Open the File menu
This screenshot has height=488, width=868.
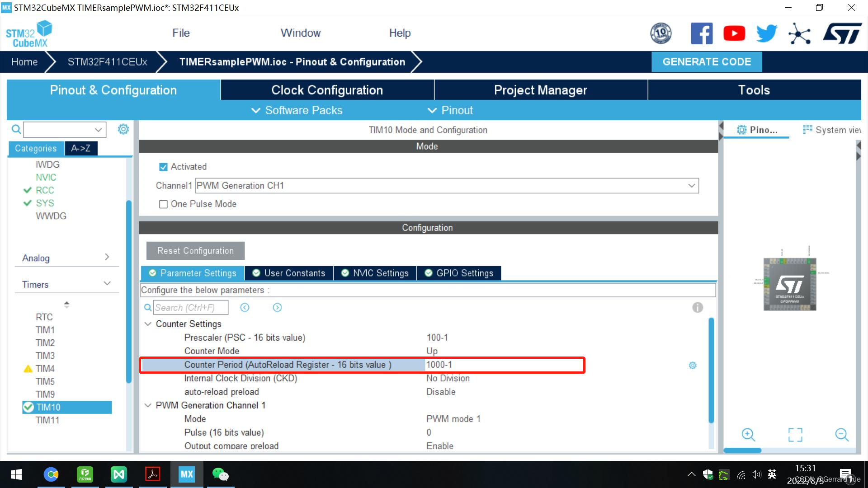click(x=181, y=33)
